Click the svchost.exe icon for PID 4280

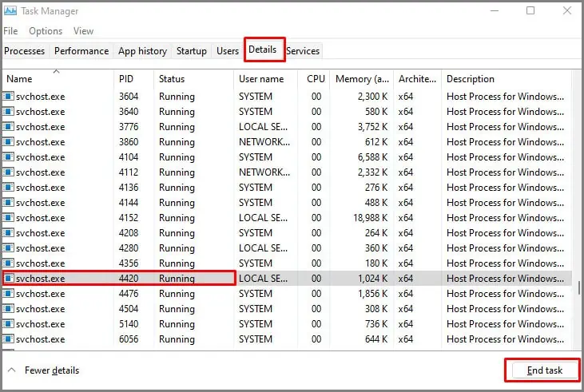(x=8, y=248)
